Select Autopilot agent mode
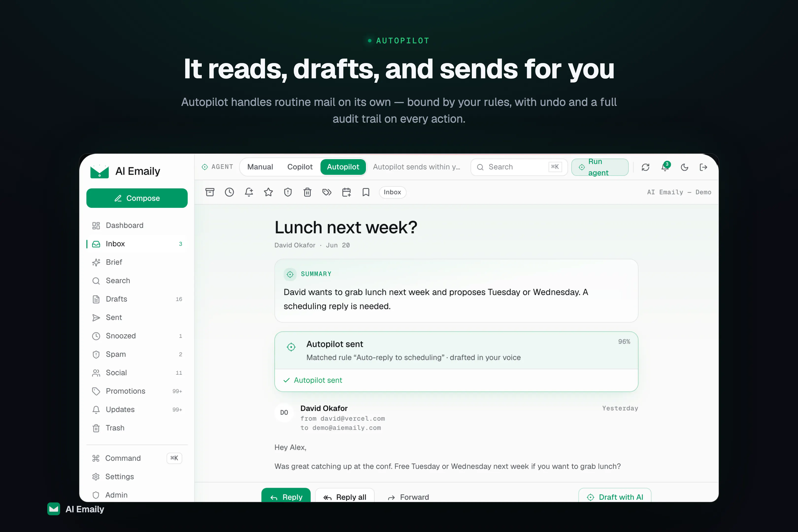Screen dimensions: 798x532 343,167
